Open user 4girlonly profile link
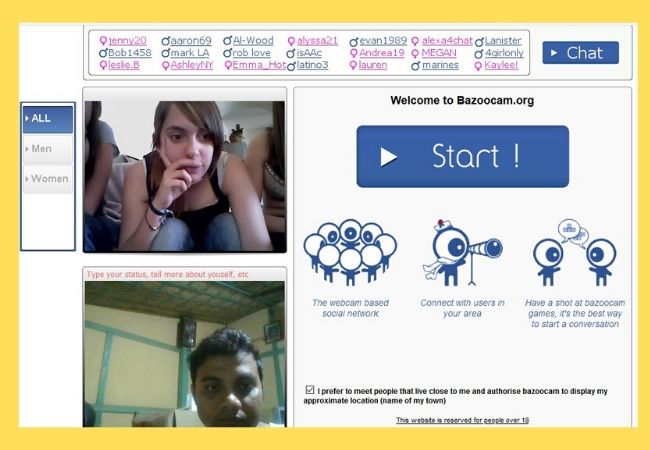Image resolution: width=650 pixels, height=450 pixels. coord(504,53)
